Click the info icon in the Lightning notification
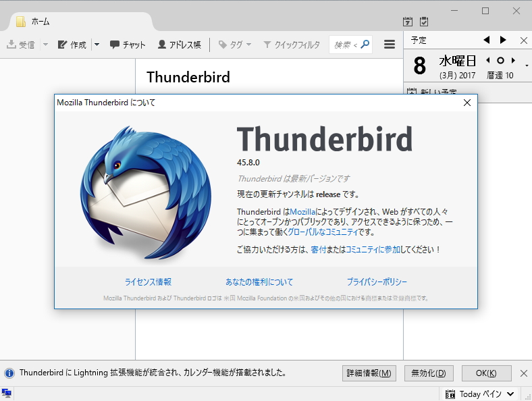Image resolution: width=532 pixels, height=401 pixels. tap(9, 373)
